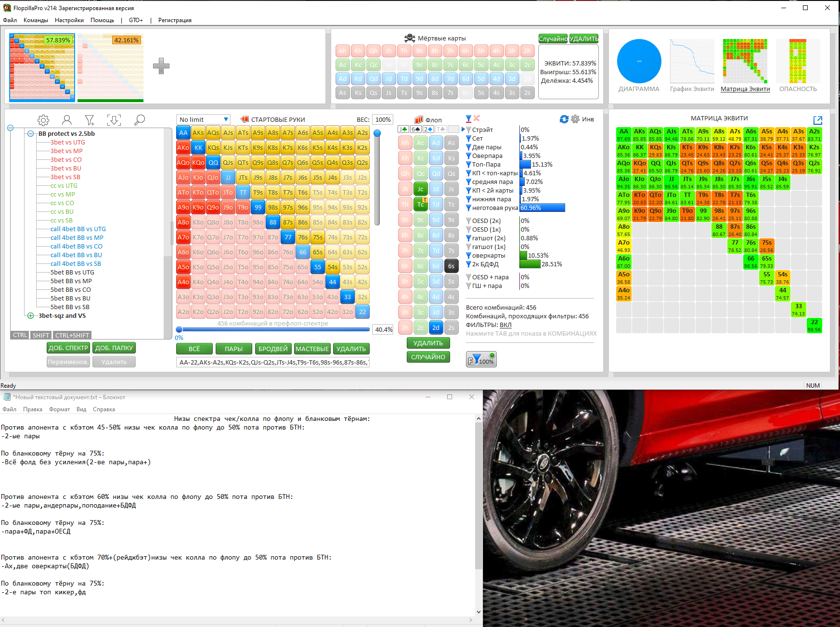Select the second player range thumbnail 42.161%
Screen dimensions: 840x627
111,67
